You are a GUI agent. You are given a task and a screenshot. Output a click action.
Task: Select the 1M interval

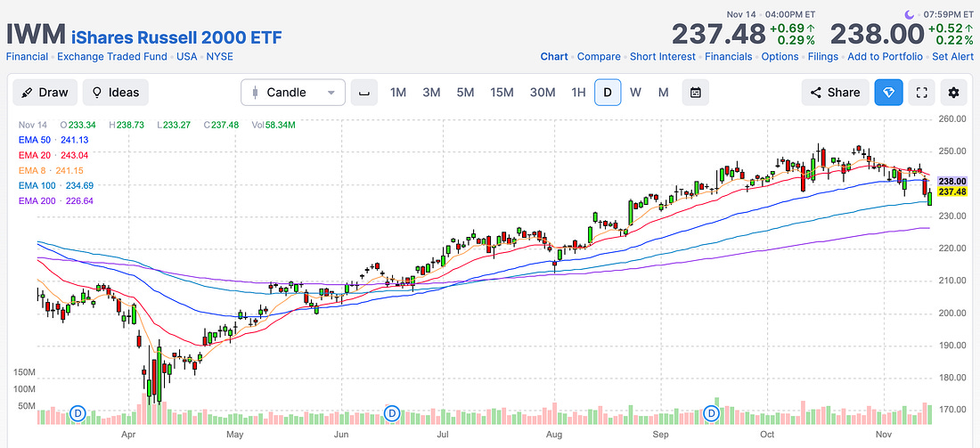398,93
